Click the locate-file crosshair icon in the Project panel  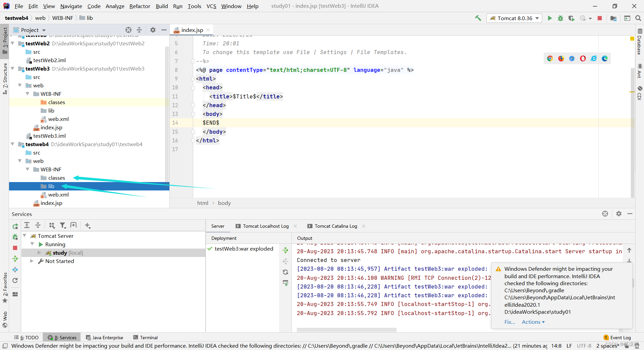click(x=128, y=30)
